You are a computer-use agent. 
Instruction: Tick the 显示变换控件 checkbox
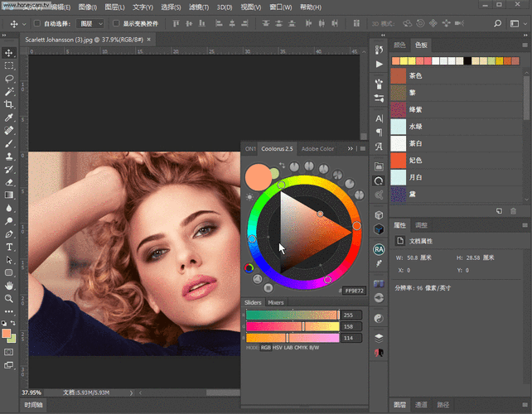116,24
